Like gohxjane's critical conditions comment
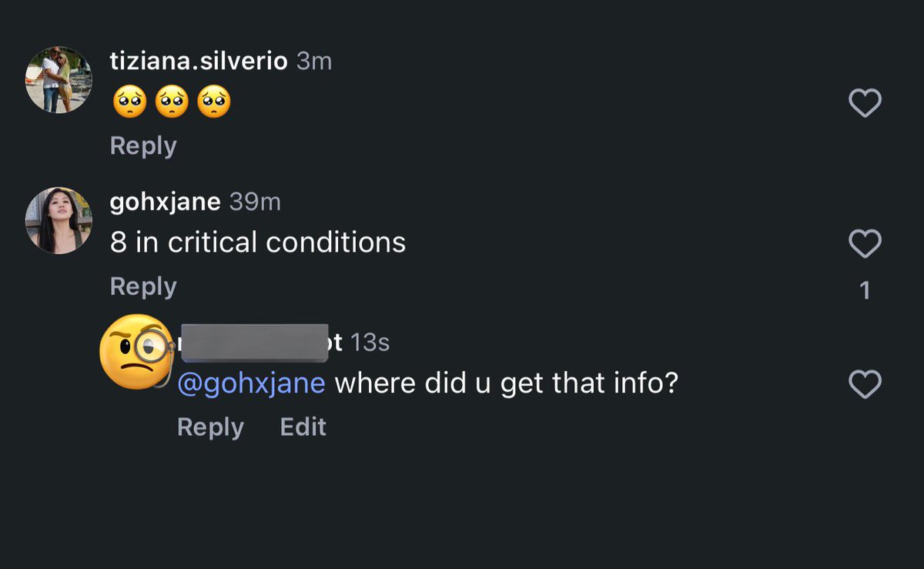The height and width of the screenshot is (569, 924). pos(865,243)
